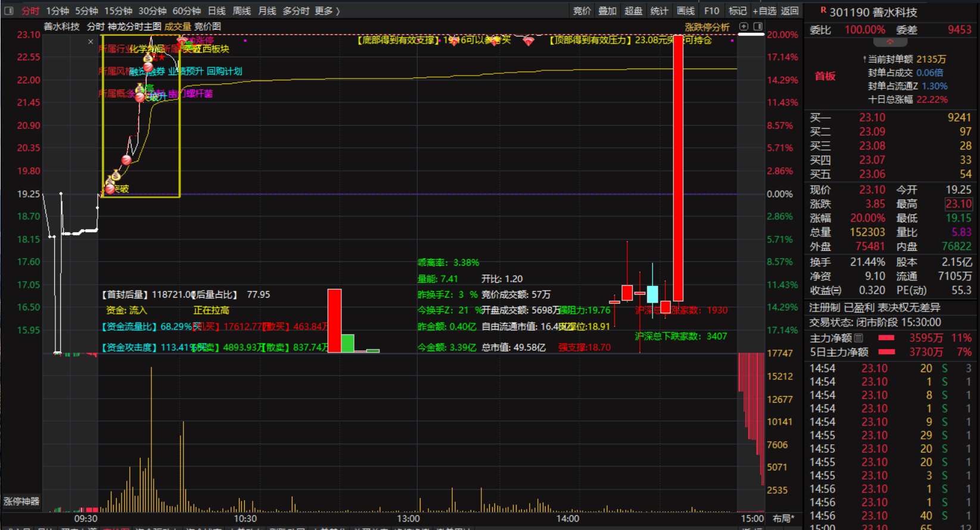Toggle the 竞价 auction display
This screenshot has height=530, width=980.
point(581,11)
